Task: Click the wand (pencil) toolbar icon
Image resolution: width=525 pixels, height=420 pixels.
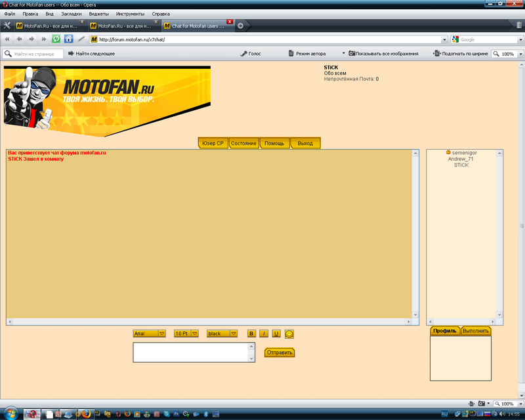Action: point(81,39)
